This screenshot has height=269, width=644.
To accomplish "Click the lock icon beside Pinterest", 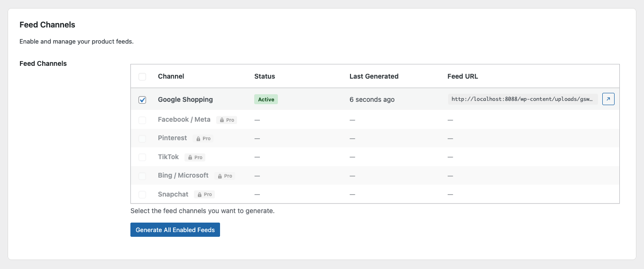I will (x=198, y=139).
